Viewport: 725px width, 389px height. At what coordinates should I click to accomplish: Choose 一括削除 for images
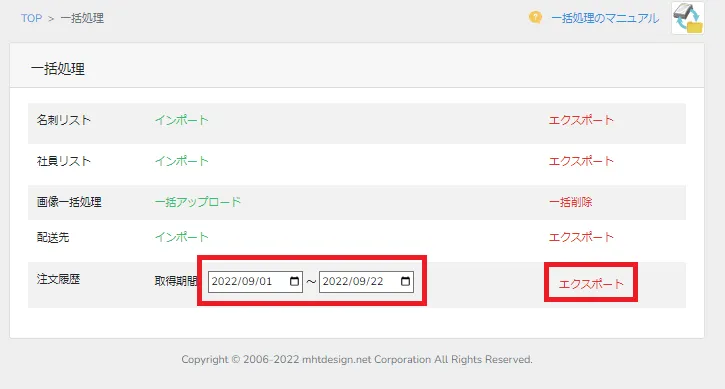pyautogui.click(x=571, y=202)
